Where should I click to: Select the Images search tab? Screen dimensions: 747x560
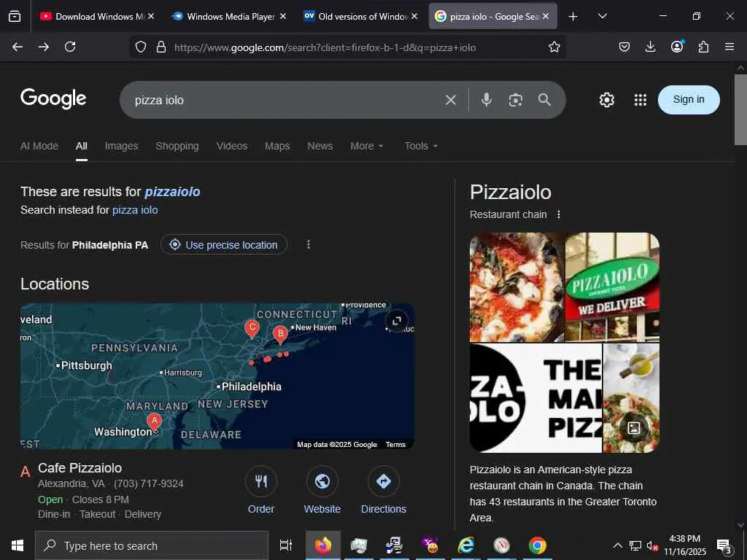pos(122,146)
